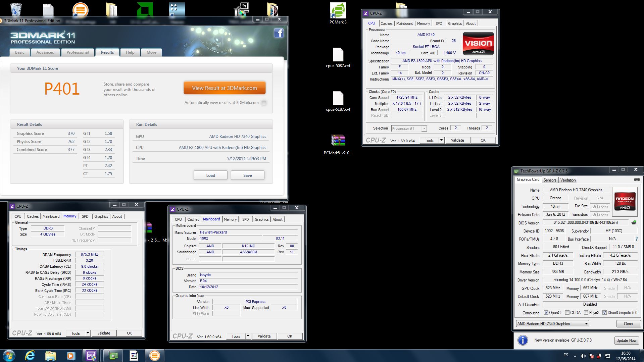644x362 pixels.
Task: Click Validate in the CPU-Z CPU window
Action: [457, 140]
